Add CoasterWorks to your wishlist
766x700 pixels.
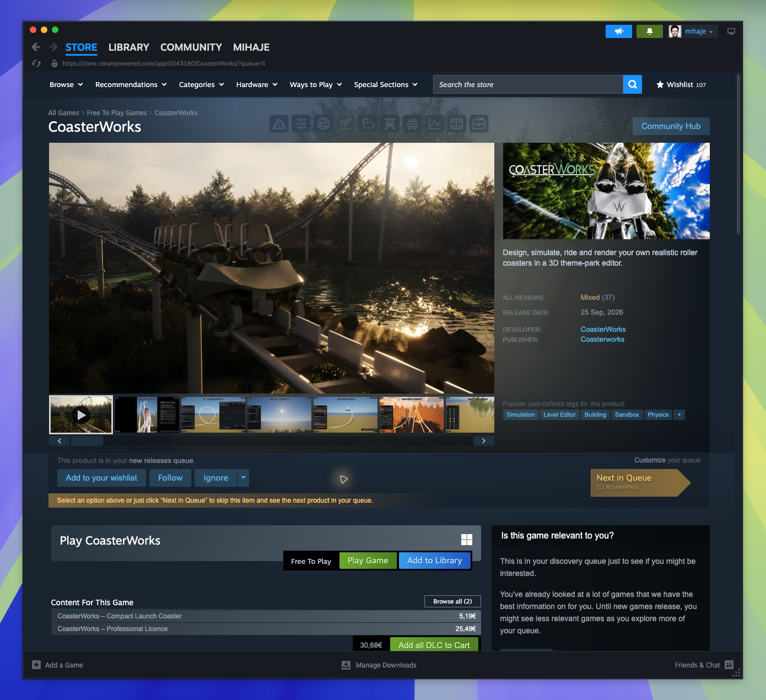(x=101, y=478)
